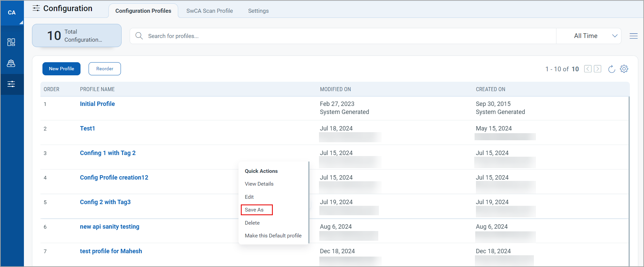Click the CREATED ON column header
Screen dimensions: 644x267
point(490,89)
